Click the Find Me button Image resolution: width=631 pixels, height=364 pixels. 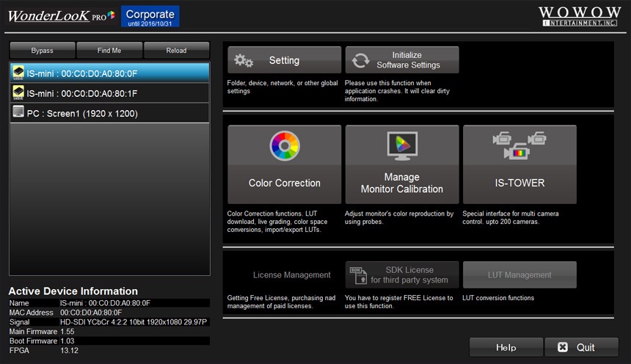[109, 51]
